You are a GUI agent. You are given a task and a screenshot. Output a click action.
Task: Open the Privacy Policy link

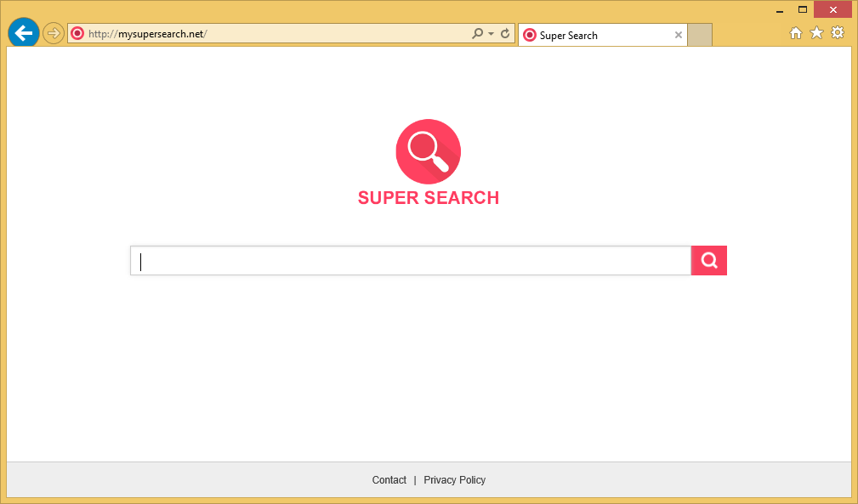[454, 480]
